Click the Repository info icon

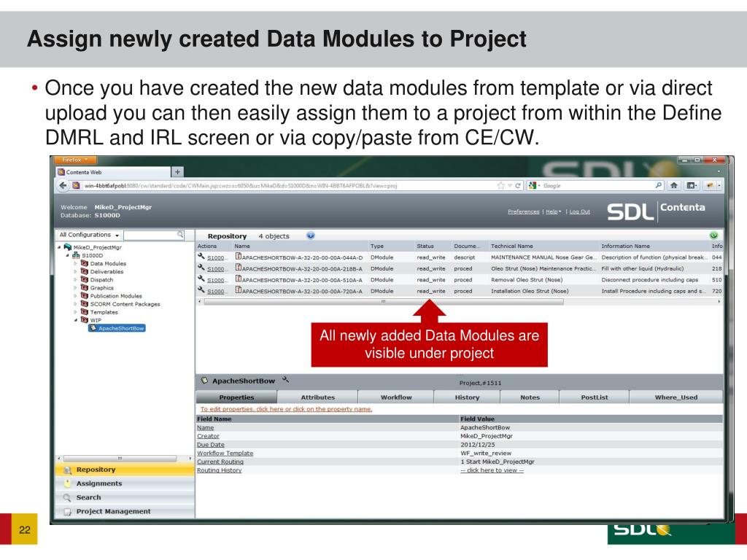[311, 236]
